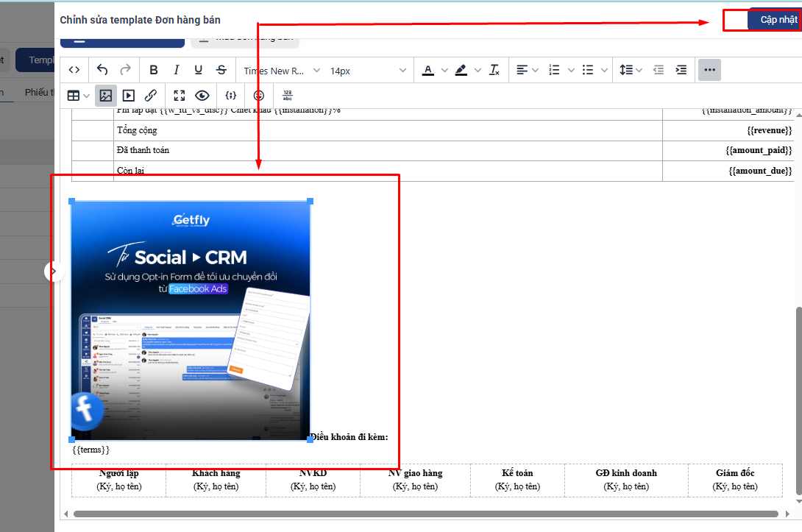Decrease paragraph indent
This screenshot has width=802, height=532.
click(x=659, y=70)
